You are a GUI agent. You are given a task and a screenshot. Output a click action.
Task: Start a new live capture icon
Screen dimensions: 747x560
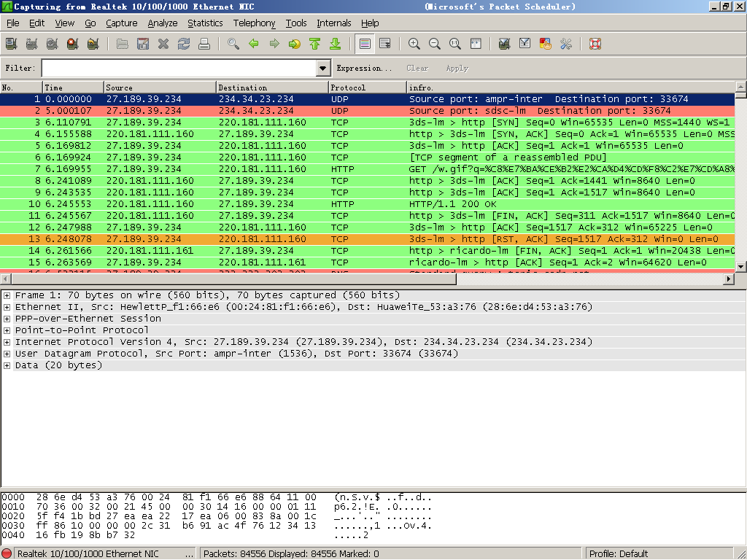coord(53,44)
